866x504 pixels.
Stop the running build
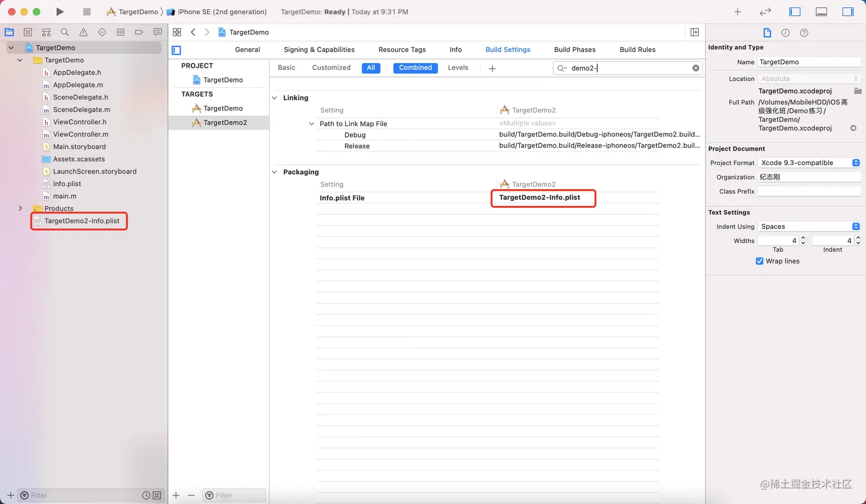coord(86,11)
